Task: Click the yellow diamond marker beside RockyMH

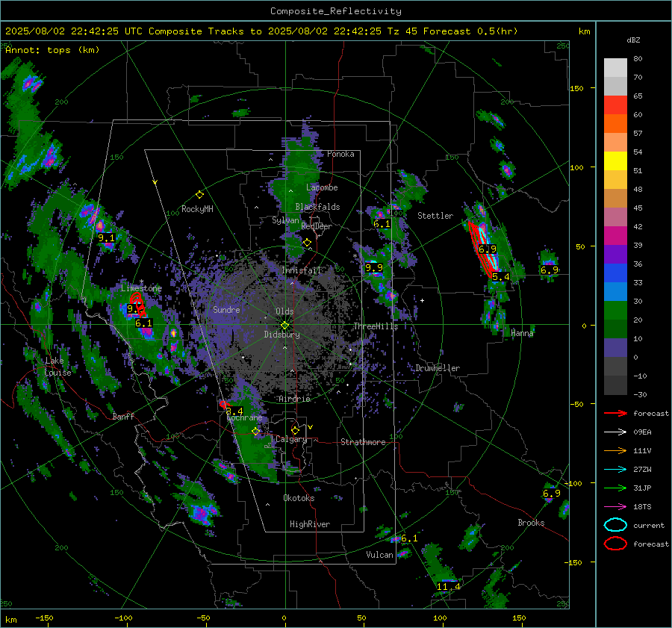Action: pyautogui.click(x=199, y=195)
